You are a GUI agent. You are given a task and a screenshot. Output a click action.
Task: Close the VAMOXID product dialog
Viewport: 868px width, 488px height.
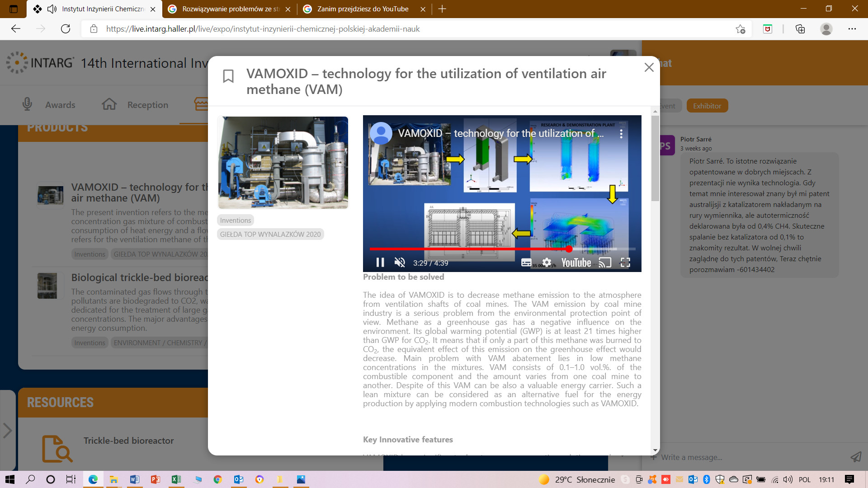(x=649, y=67)
